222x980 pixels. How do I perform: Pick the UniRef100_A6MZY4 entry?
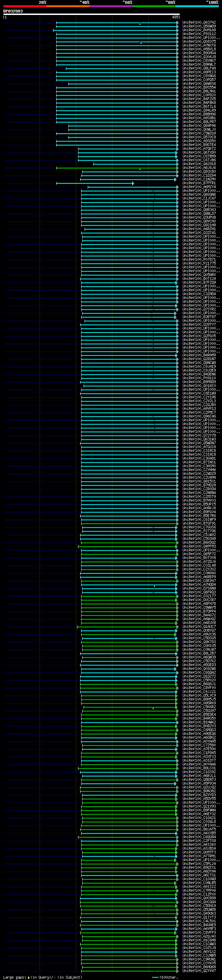coord(199,187)
